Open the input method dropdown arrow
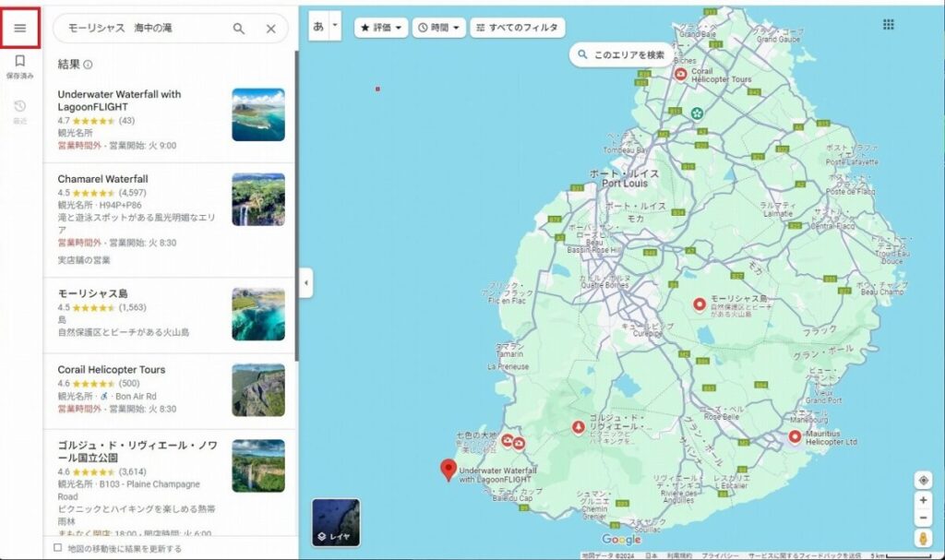Viewport: 945px width, 560px height. pos(335,26)
